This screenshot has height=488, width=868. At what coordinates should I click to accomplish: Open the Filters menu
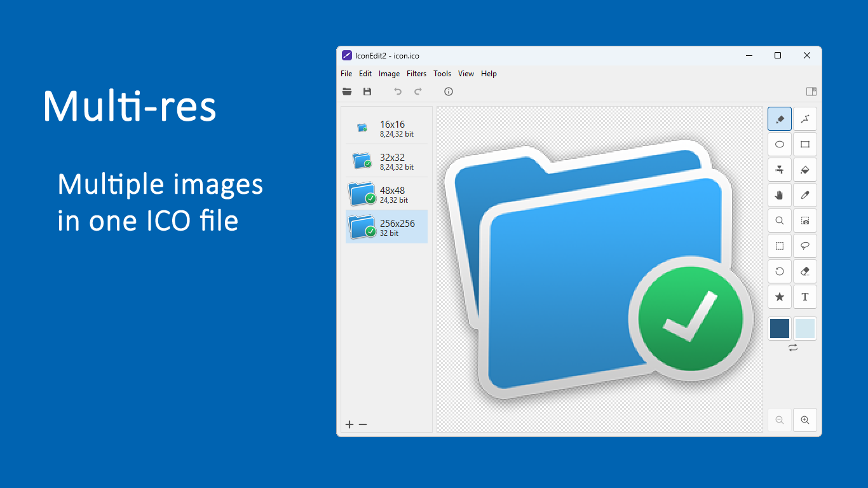[416, 74]
